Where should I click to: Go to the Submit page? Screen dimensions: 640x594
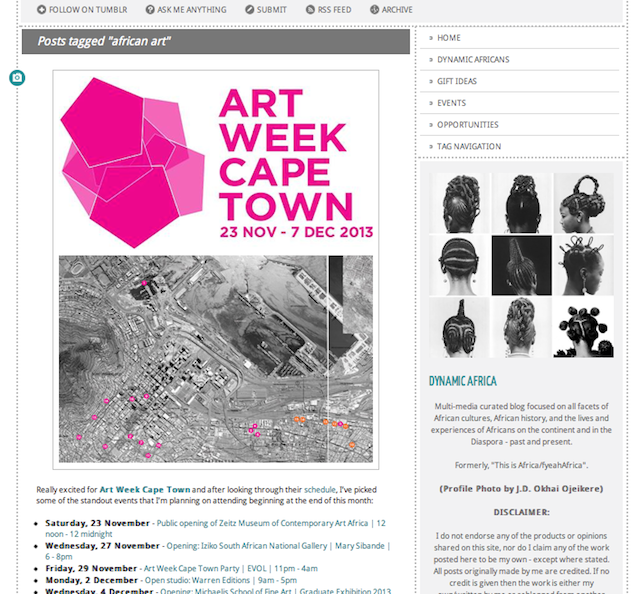point(271,9)
